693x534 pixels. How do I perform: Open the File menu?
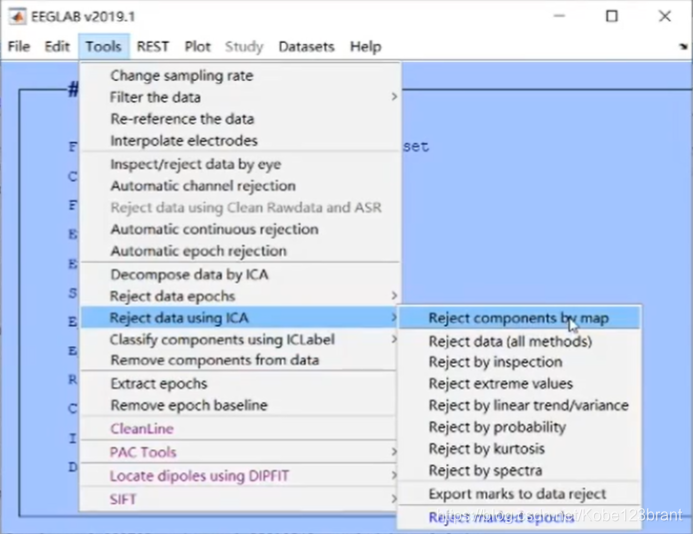click(x=19, y=46)
